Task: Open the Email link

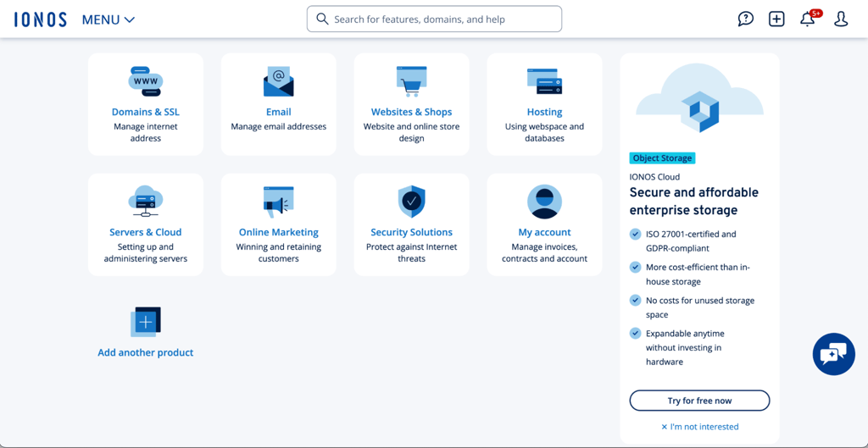Action: click(x=278, y=112)
